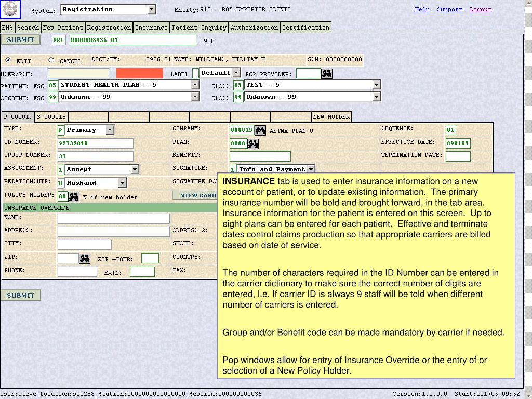Open the Assignment Accept dropdown
The height and width of the screenshot is (399, 532).
click(x=135, y=169)
